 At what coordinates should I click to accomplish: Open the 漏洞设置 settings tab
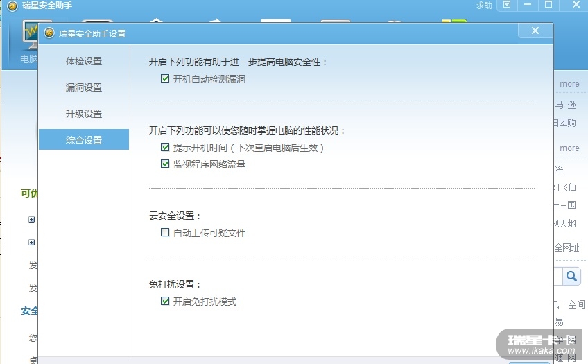point(84,87)
